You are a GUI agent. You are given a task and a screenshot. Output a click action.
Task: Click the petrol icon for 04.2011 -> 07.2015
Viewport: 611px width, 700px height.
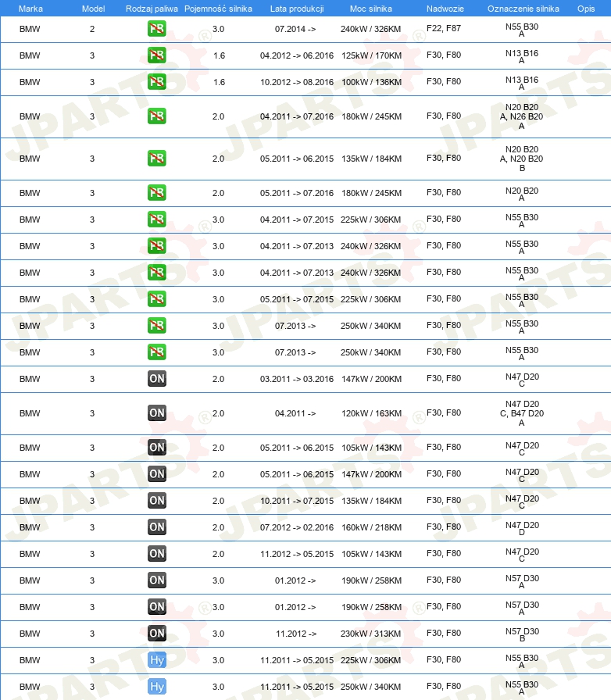click(x=157, y=220)
